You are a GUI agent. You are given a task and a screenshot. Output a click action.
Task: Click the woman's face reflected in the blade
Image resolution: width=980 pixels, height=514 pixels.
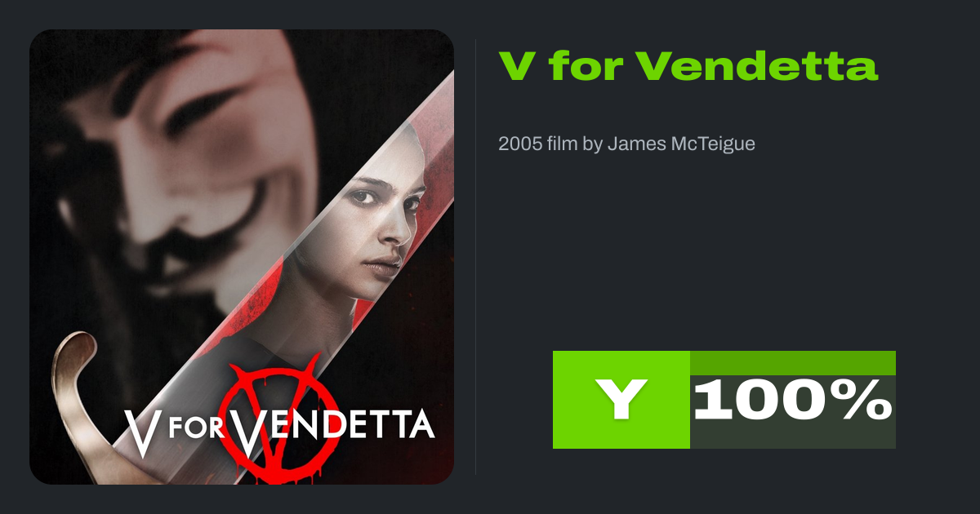pos(380,224)
